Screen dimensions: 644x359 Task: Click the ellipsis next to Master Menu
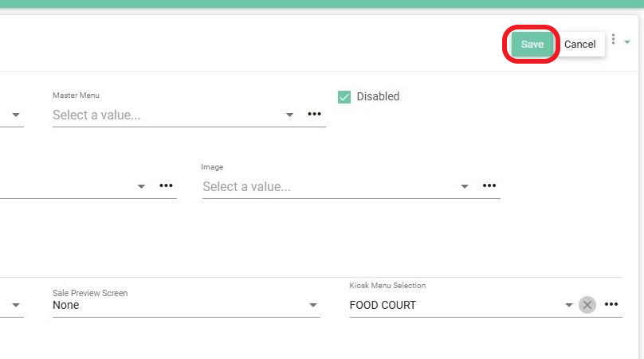click(315, 115)
